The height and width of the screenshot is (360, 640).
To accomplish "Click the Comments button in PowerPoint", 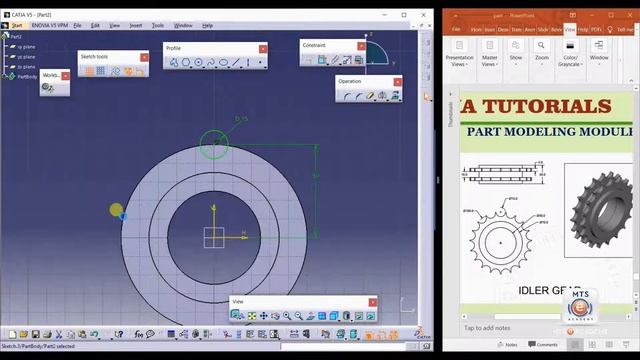I will pos(543,344).
